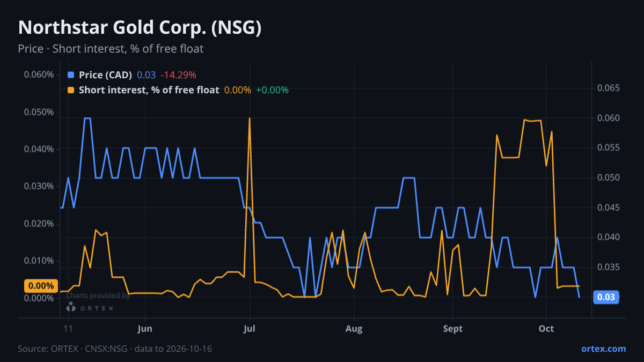Click the Oct x-axis label
644x362 pixels.
(x=546, y=329)
